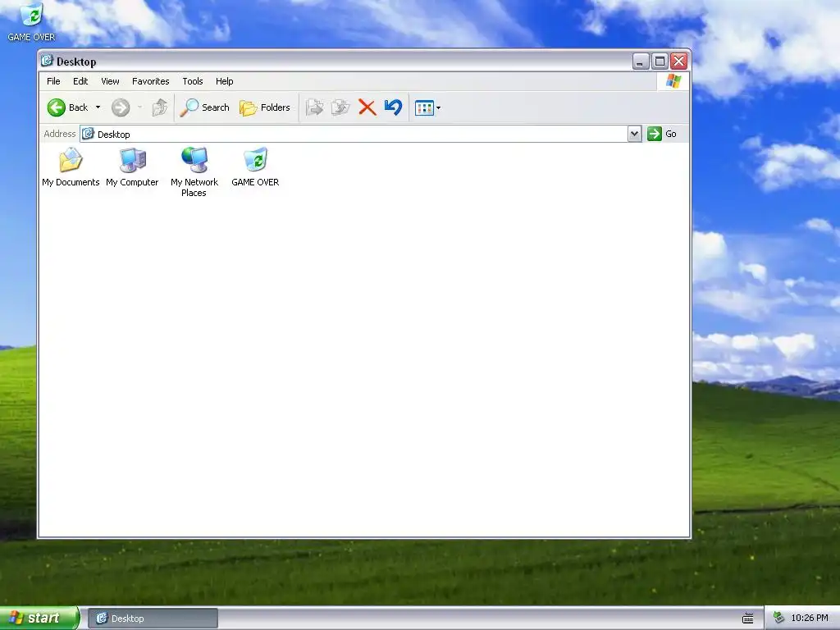Select GAME OVER icon on desktop wallpaper
The width and height of the screenshot is (840, 630).
31,22
